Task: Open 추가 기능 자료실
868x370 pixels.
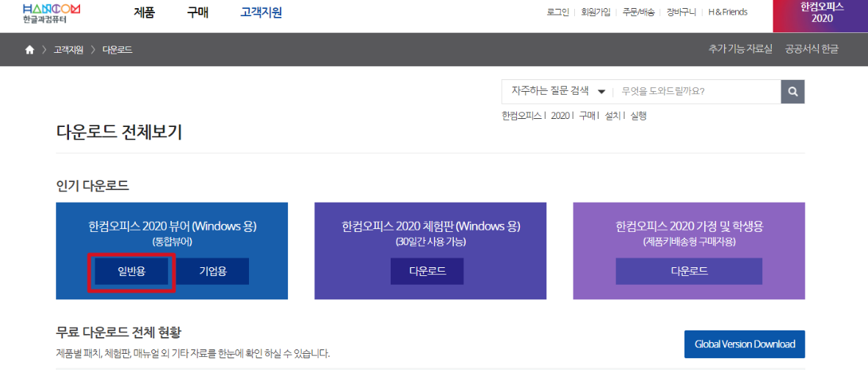Action: click(x=740, y=49)
